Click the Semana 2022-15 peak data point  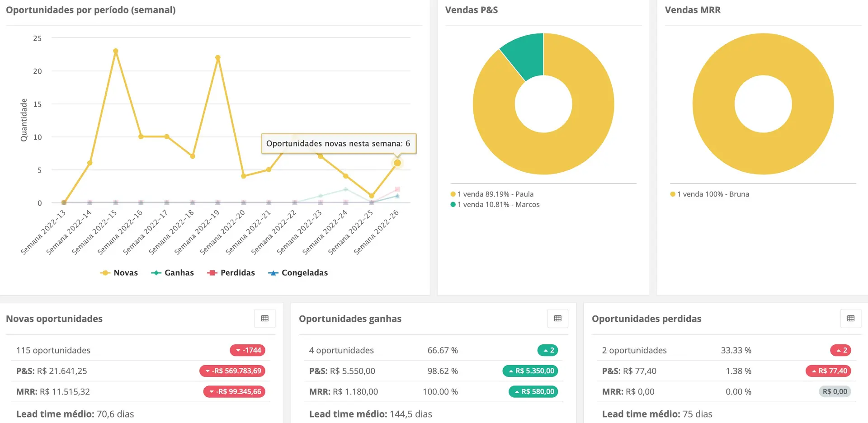pyautogui.click(x=116, y=51)
